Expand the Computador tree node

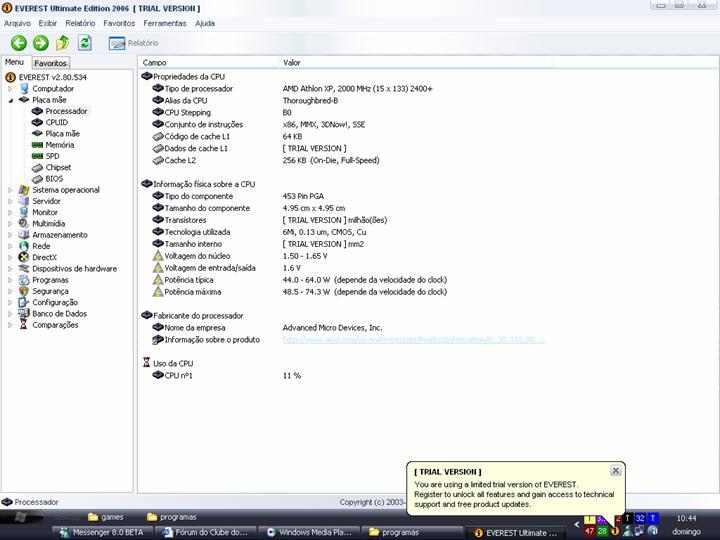click(x=10, y=89)
